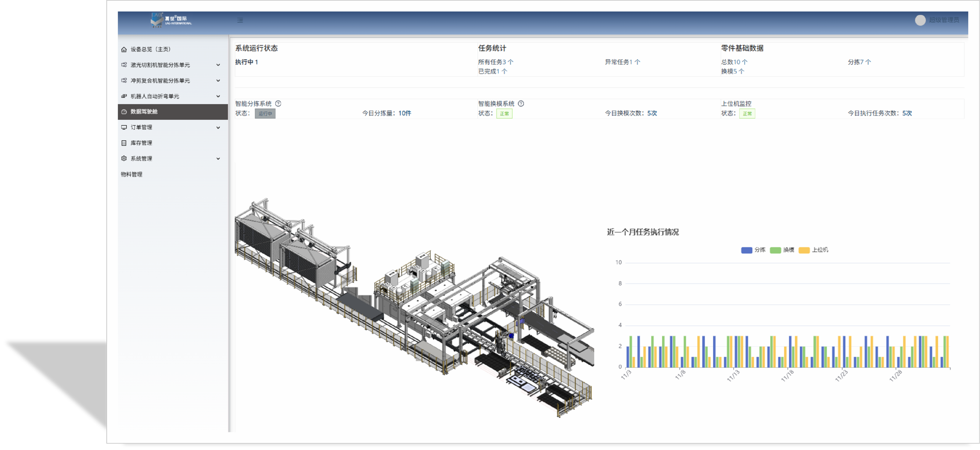This screenshot has width=980, height=450.
Task: Click the 机器人自动折弯单元 menu icon
Action: [x=124, y=96]
